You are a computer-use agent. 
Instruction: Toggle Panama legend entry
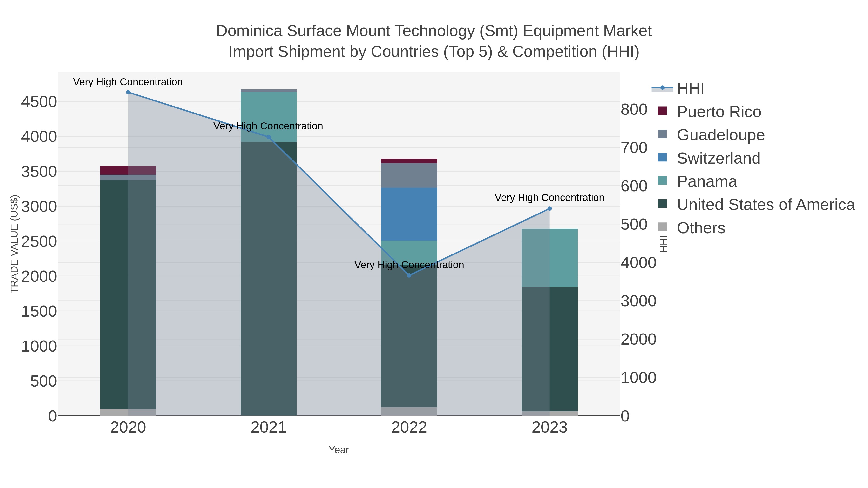tap(698, 181)
